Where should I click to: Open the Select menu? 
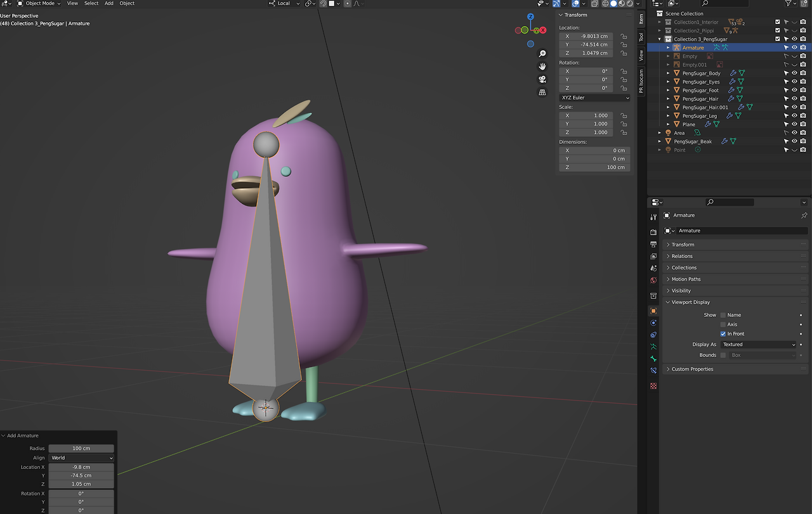coord(91,3)
